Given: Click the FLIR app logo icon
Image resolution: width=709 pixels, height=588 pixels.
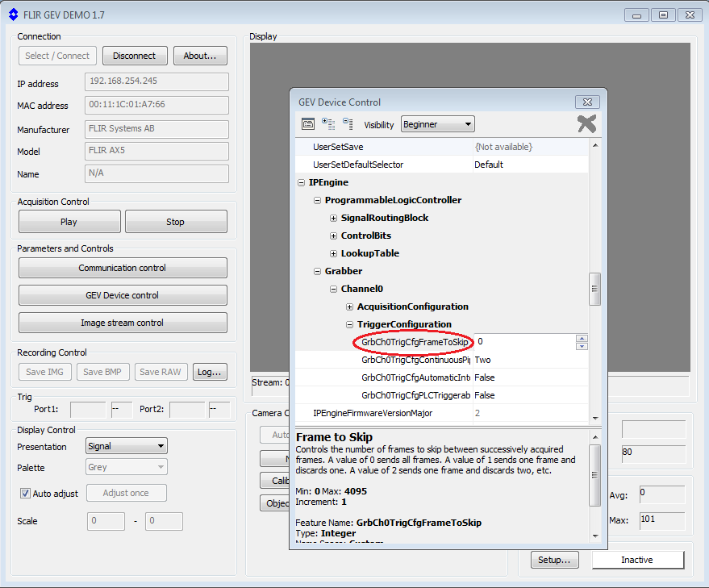Looking at the screenshot, I should pyautogui.click(x=14, y=15).
